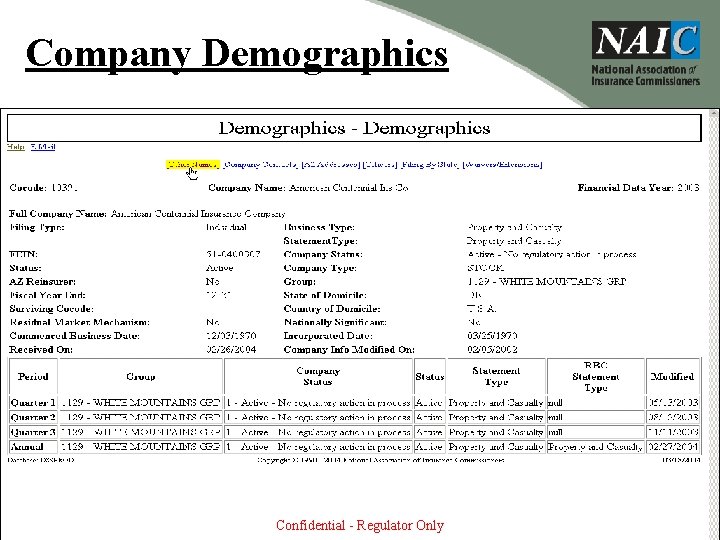Select the Group value 1129 - WHITE MOUNTAINS GRP
Image resolution: width=720 pixels, height=540 pixels.
(x=546, y=281)
